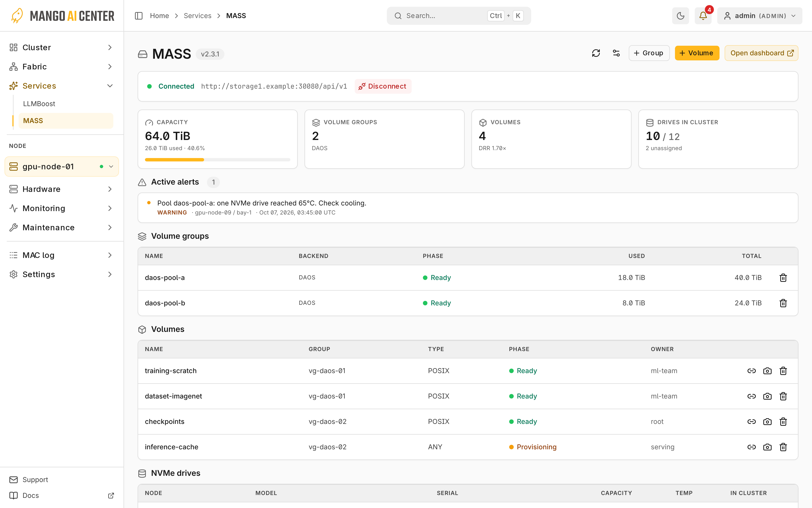Select the MASS service item
Viewport: 812px width, 508px height.
(66, 121)
